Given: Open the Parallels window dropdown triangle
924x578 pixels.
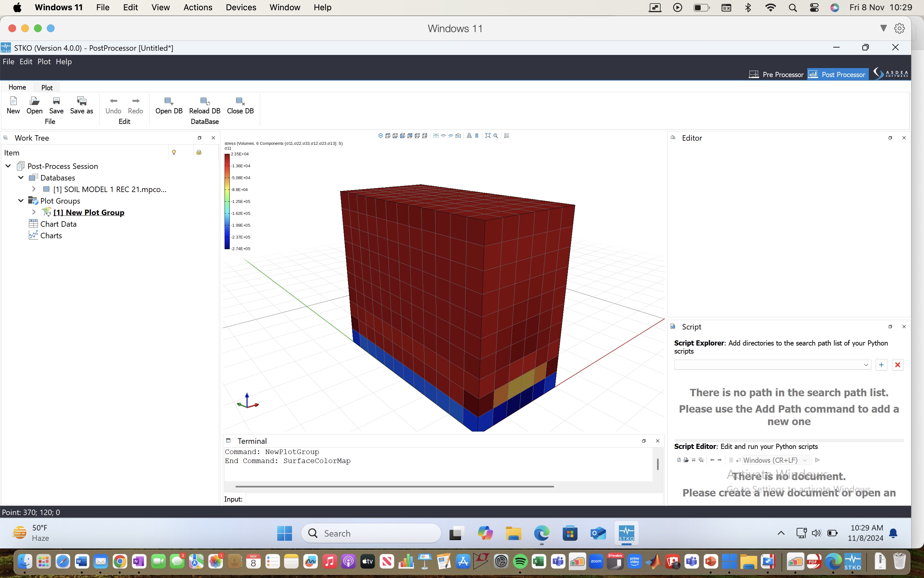Looking at the screenshot, I should [883, 28].
